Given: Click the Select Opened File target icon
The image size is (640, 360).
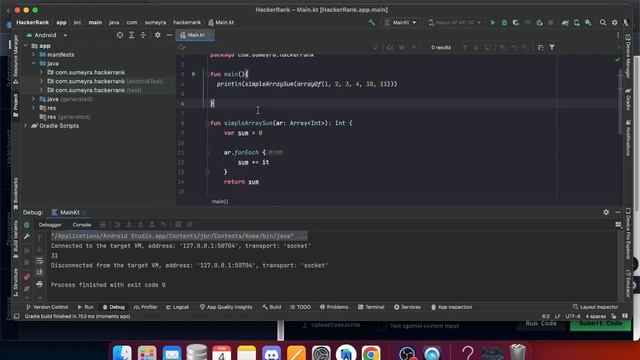Looking at the screenshot, I should (x=120, y=35).
